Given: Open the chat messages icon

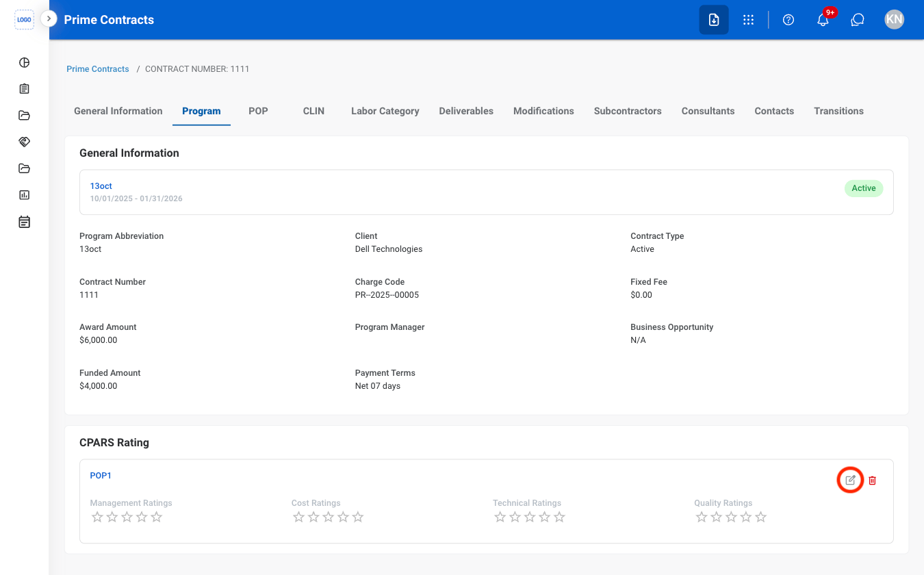Looking at the screenshot, I should [858, 20].
